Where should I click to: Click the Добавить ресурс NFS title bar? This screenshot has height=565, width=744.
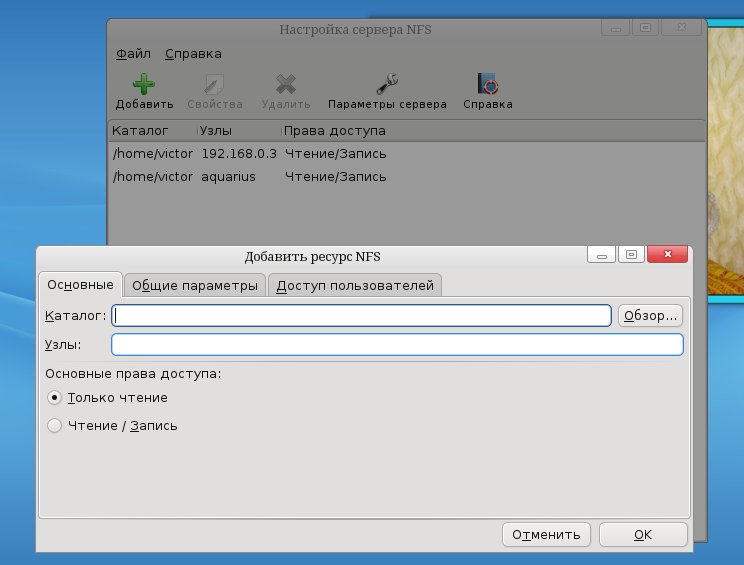pyautogui.click(x=312, y=257)
